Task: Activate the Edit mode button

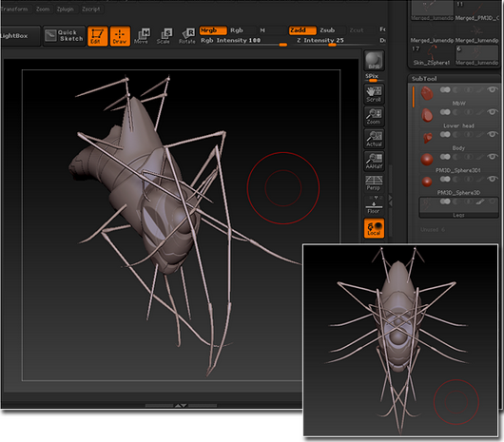Action: (97, 36)
